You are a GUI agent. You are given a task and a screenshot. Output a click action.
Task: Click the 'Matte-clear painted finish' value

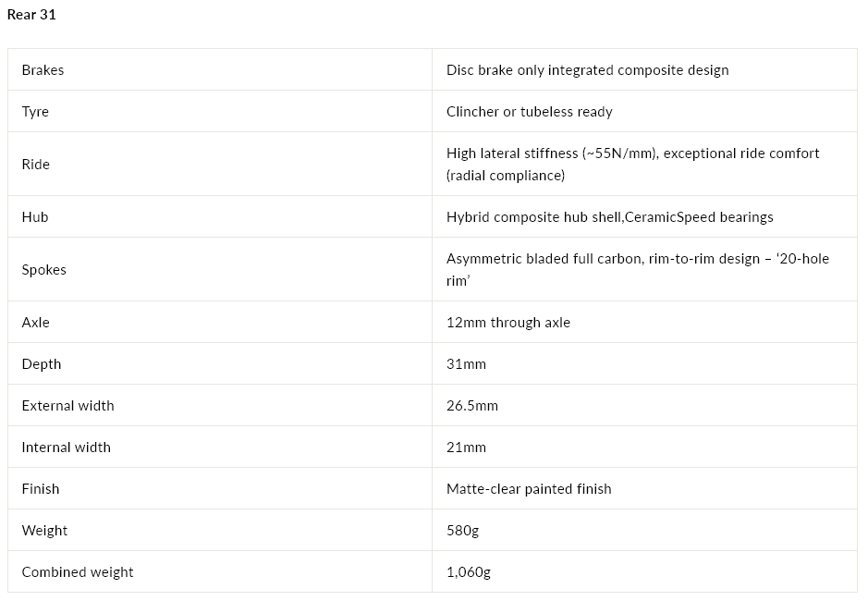529,489
